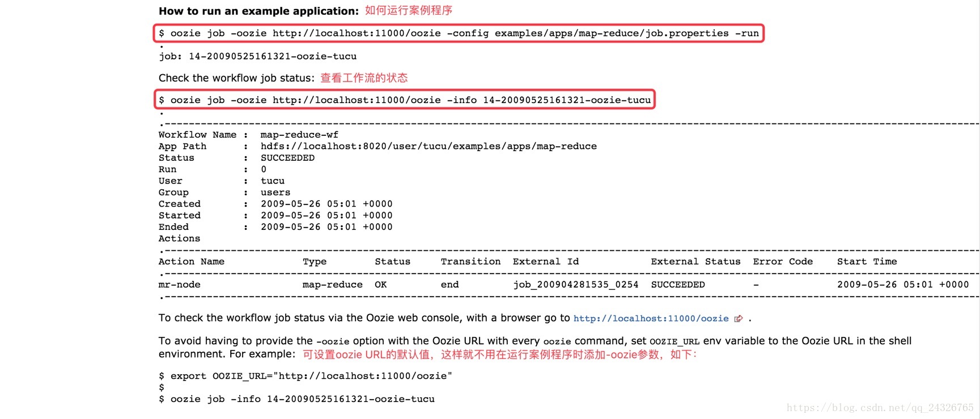Click the final 'oozie job -info' command without URL
Viewport: 980px width, 419px height.
(x=296, y=399)
